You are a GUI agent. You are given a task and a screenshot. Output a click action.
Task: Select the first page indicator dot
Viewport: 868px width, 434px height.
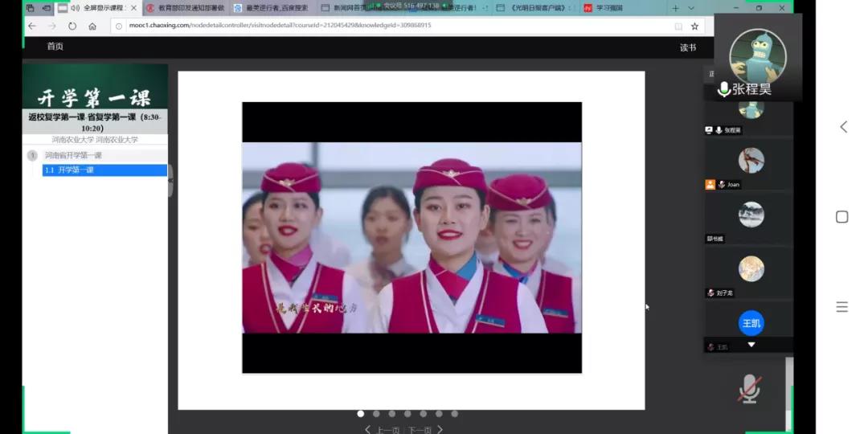point(361,414)
